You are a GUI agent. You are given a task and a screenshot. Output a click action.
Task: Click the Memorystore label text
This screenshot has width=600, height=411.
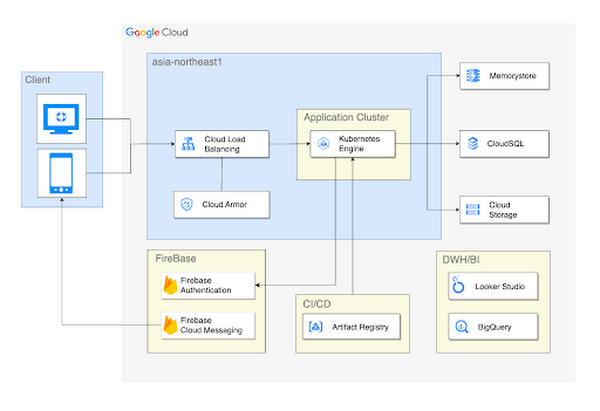pyautogui.click(x=513, y=76)
